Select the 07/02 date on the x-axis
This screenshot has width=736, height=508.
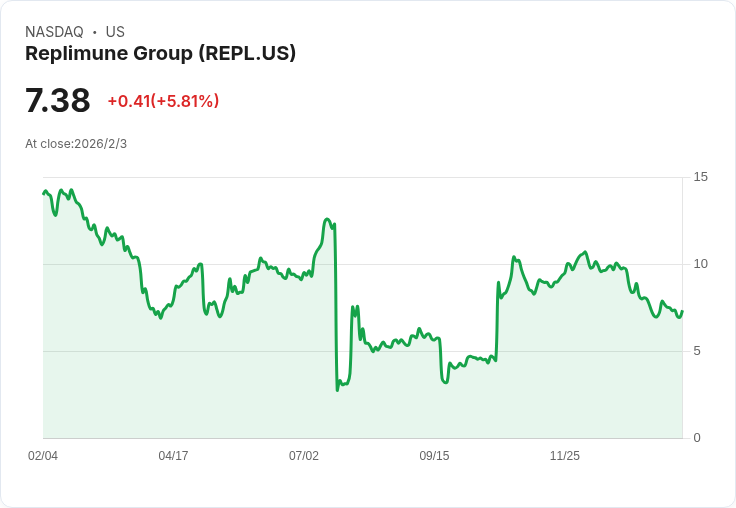click(x=304, y=456)
